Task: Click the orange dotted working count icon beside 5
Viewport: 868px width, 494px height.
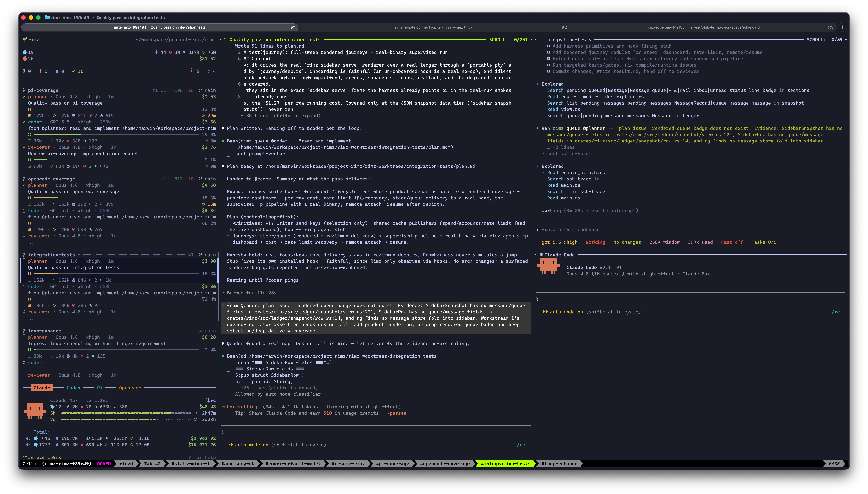Action: [x=192, y=71]
